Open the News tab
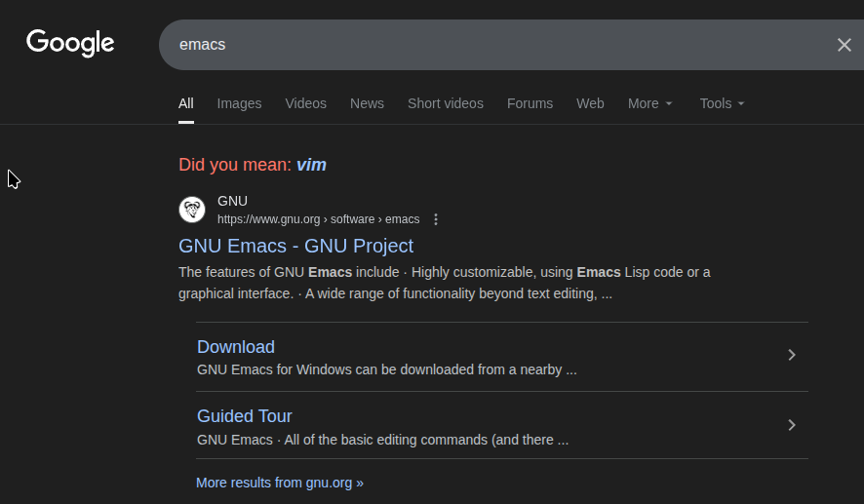This screenshot has height=504, width=864. click(367, 103)
